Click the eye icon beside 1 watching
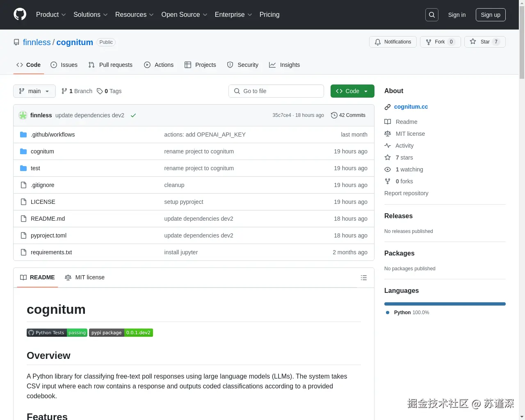525x420 pixels. [388, 169]
